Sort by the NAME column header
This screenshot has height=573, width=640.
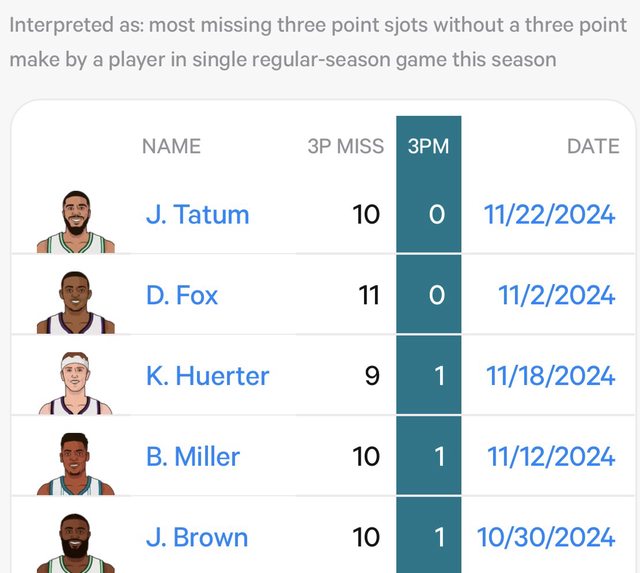pos(171,146)
